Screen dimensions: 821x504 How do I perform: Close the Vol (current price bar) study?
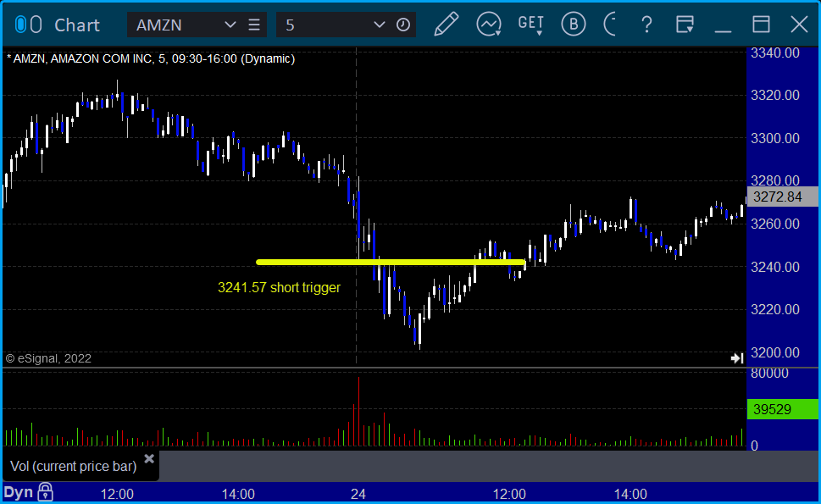[x=149, y=459]
